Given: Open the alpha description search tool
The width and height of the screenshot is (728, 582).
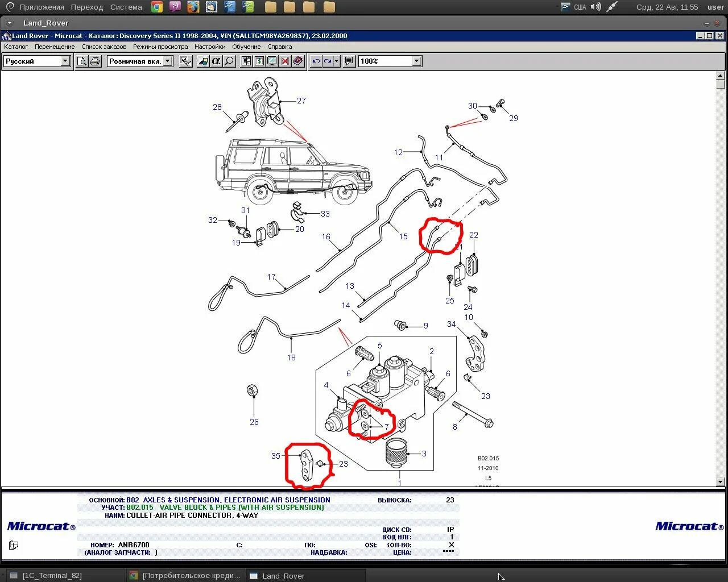Looking at the screenshot, I should click(216, 61).
